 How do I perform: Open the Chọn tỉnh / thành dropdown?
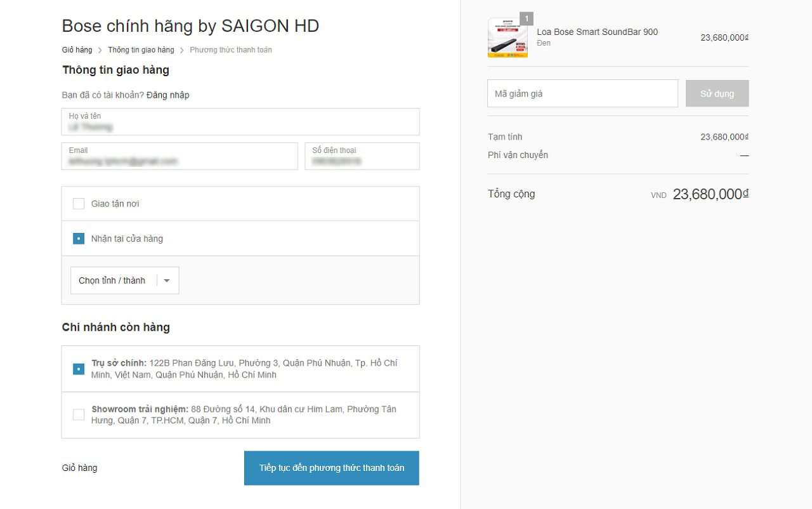click(x=125, y=281)
